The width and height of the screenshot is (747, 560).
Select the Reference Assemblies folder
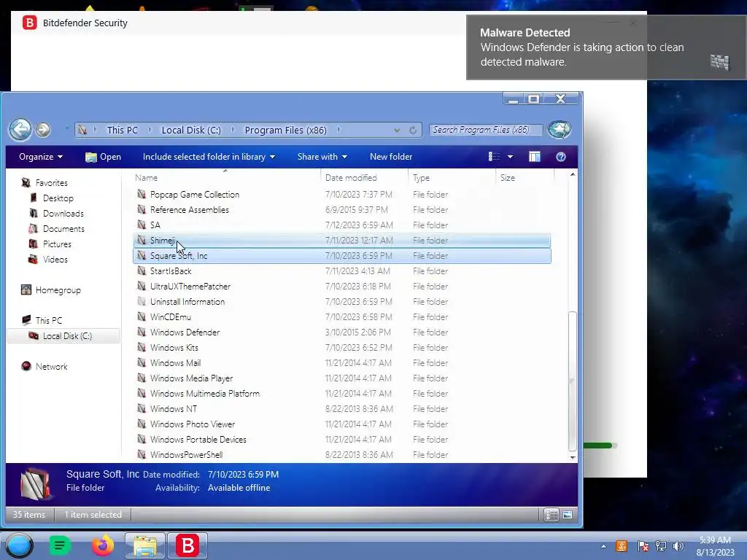click(190, 209)
